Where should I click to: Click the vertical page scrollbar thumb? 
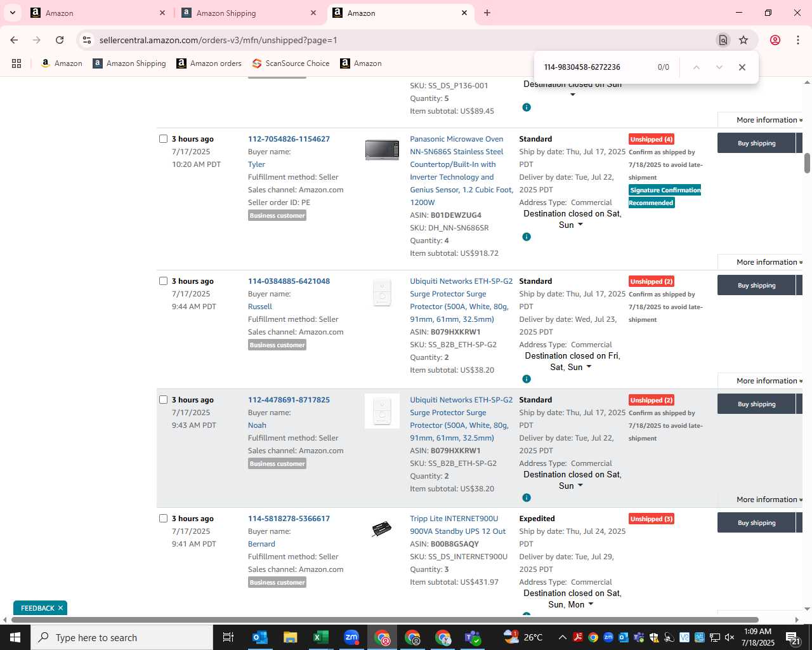point(807,162)
